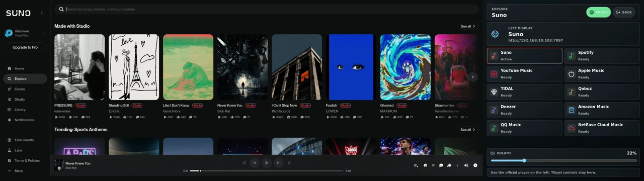644x181 pixels.
Task: Share the current song via arrow icon
Action: (x=449, y=165)
